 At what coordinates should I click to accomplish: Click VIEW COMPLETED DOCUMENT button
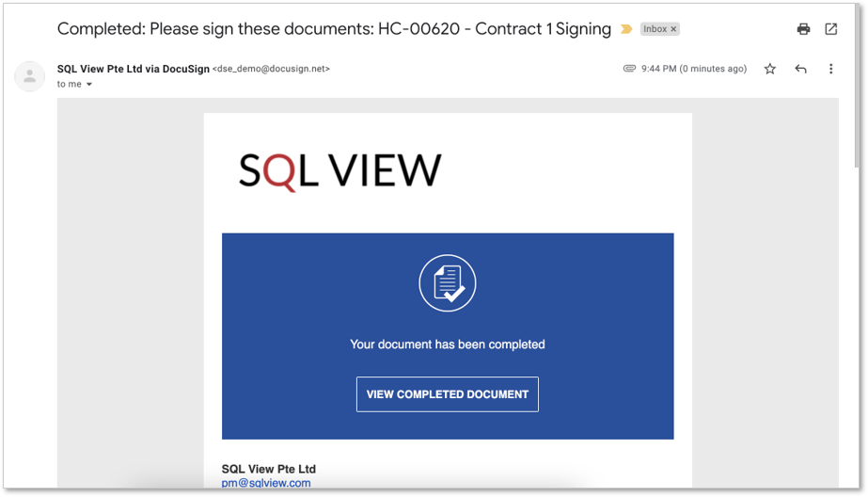[x=448, y=394]
